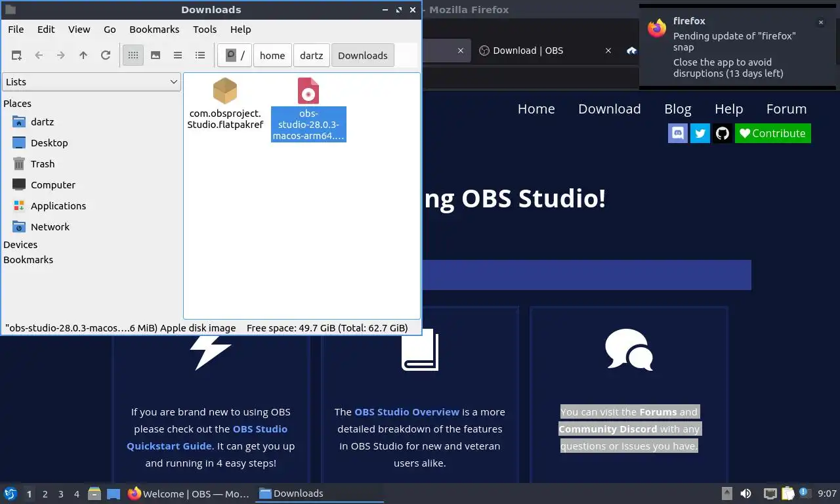Jump to home path button

point(272,56)
